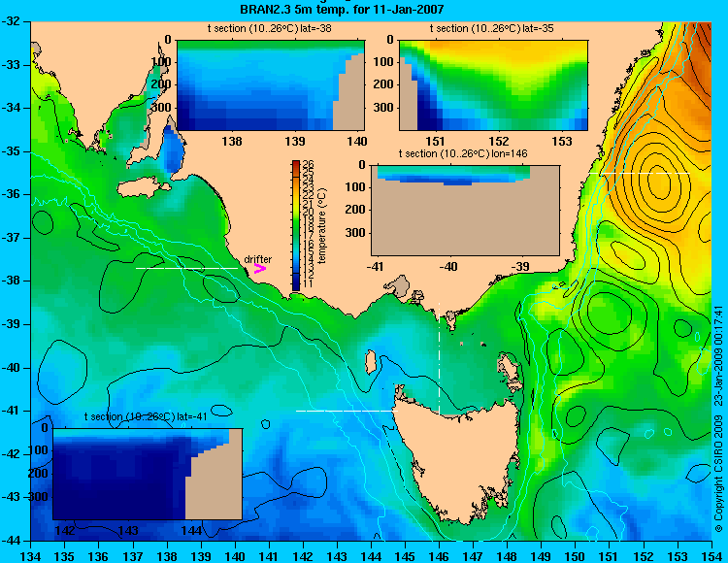
Task: Click the '11' value at colorbar bottom
Action: coord(309,283)
